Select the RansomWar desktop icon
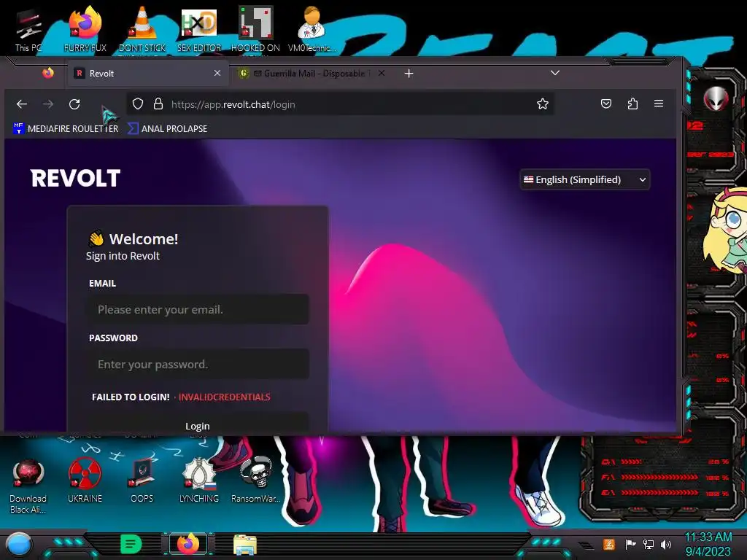Screen dimensions: 747x560 pyautogui.click(x=256, y=481)
